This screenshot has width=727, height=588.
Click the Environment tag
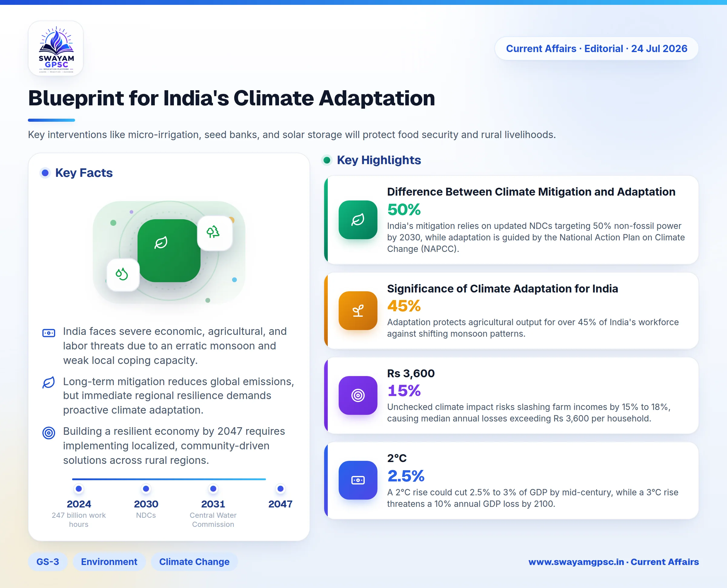pyautogui.click(x=109, y=562)
